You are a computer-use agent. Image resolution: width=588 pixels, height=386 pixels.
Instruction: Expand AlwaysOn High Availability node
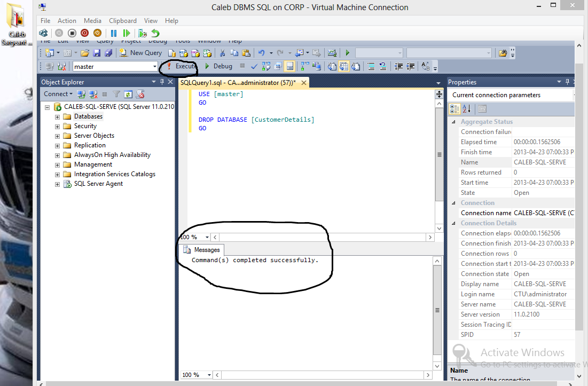[x=57, y=155]
